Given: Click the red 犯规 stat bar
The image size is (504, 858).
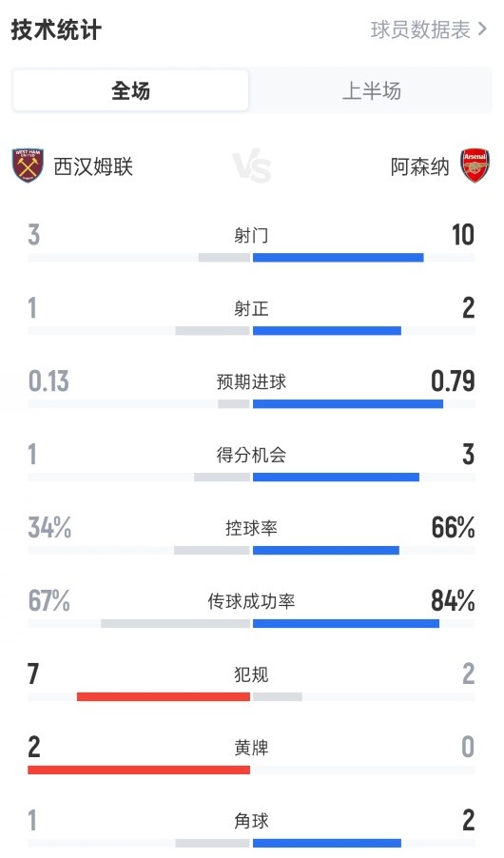Looking at the screenshot, I should pyautogui.click(x=163, y=696).
